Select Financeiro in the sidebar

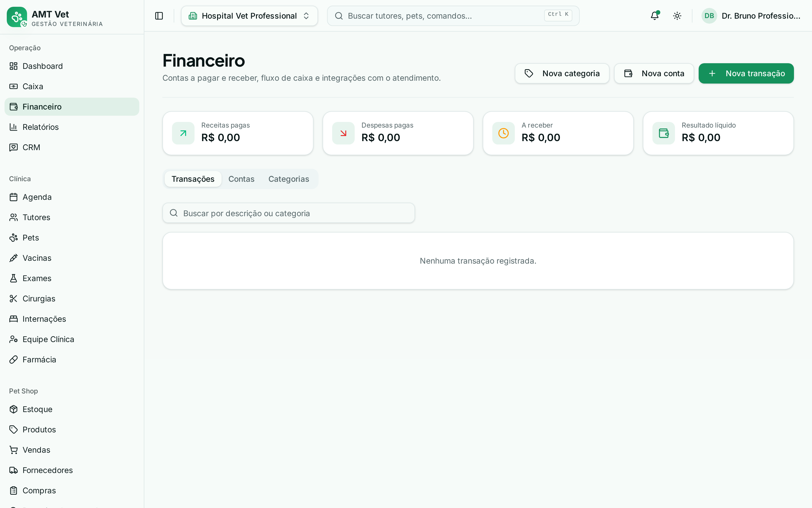click(72, 107)
